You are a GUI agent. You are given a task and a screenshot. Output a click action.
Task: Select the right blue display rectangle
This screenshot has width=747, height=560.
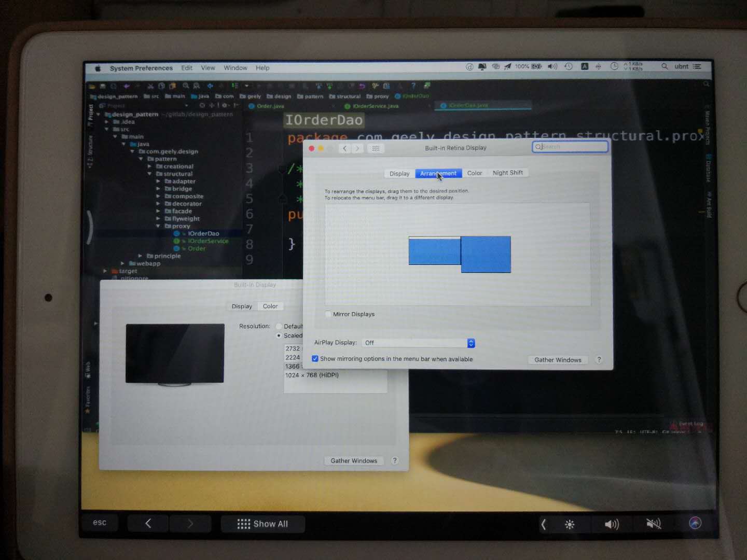[x=486, y=254]
